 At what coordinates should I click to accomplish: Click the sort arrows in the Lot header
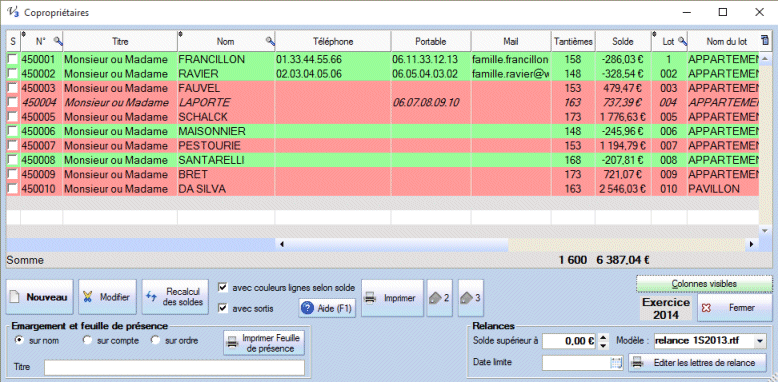point(655,35)
